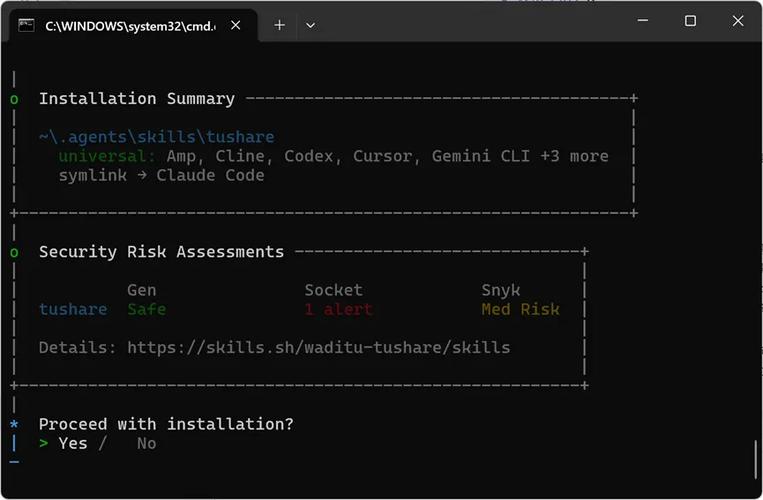Minimize the terminal window
Viewport: 763px width, 500px height.
[x=643, y=21]
